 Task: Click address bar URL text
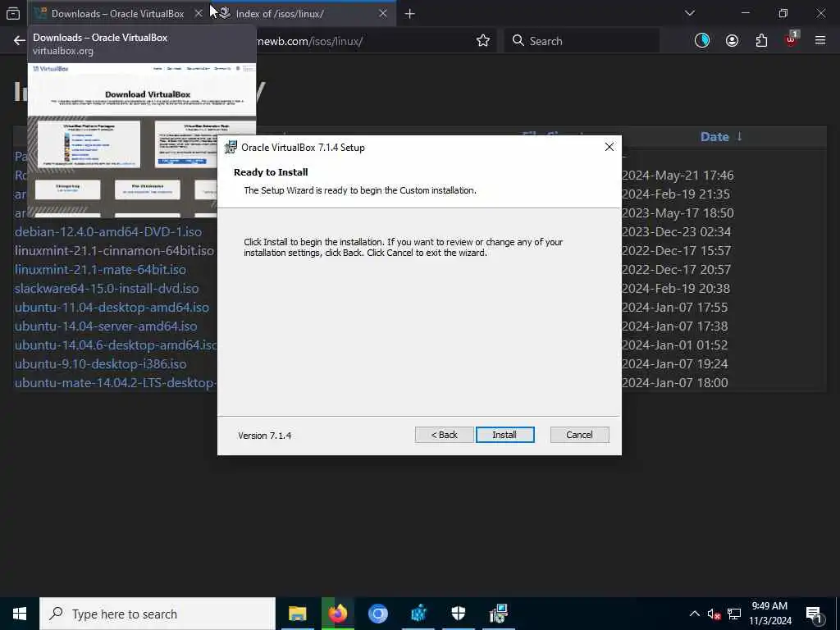(309, 41)
